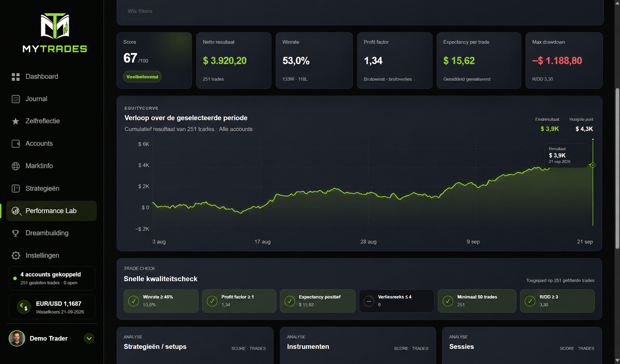Expand the Demo Trader account menu
This screenshot has height=364, width=620.
(89, 339)
